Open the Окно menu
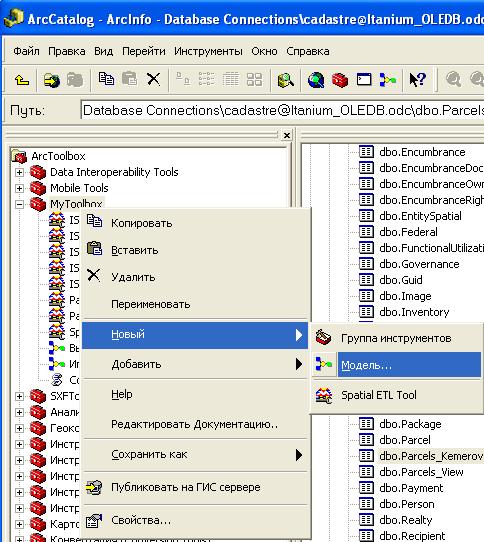This screenshot has width=484, height=542. [264, 51]
